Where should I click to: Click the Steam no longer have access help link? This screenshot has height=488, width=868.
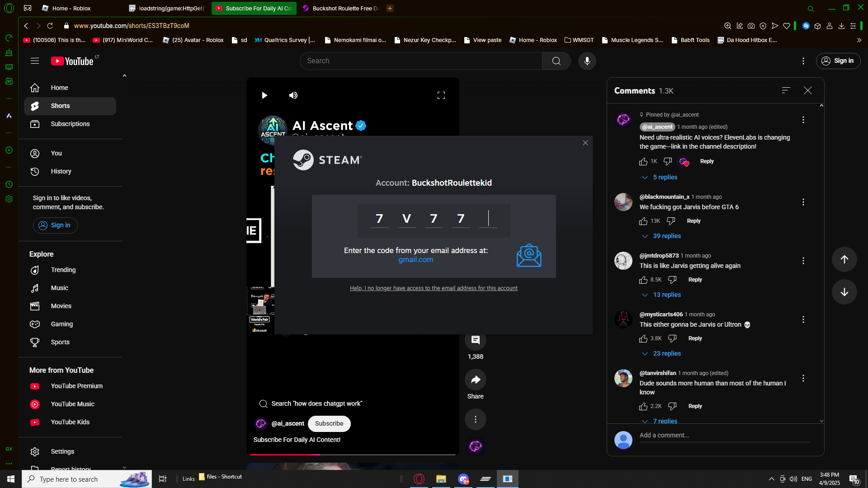(x=434, y=288)
